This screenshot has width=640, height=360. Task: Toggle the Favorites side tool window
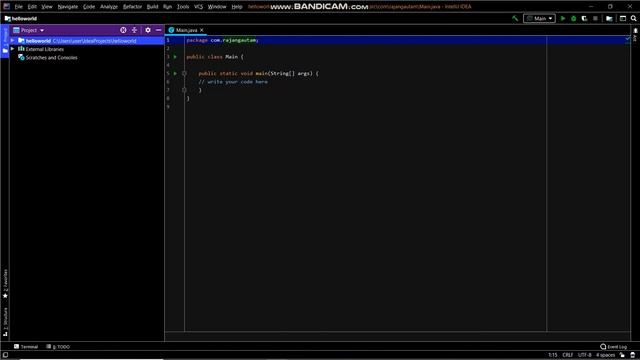pyautogui.click(x=5, y=283)
